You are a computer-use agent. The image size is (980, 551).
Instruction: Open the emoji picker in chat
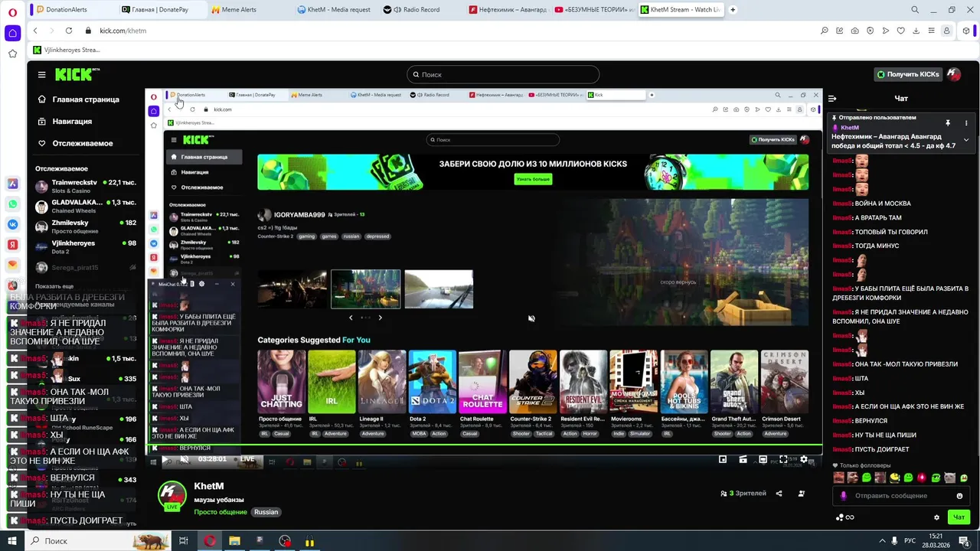(x=959, y=496)
